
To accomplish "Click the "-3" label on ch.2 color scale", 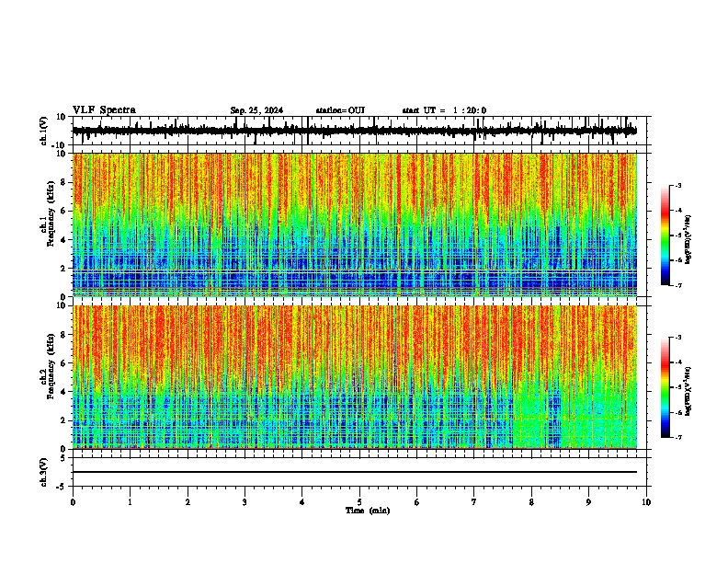I will point(677,338).
